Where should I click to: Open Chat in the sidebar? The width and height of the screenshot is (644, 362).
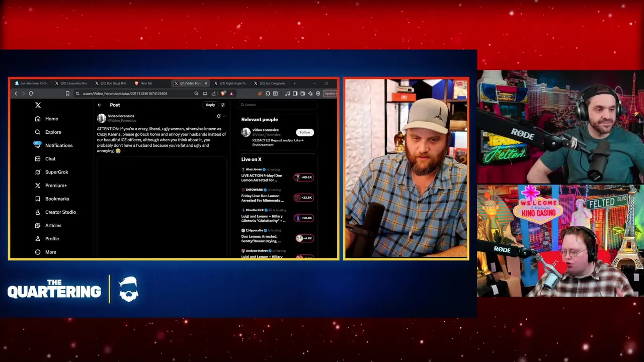tap(45, 159)
